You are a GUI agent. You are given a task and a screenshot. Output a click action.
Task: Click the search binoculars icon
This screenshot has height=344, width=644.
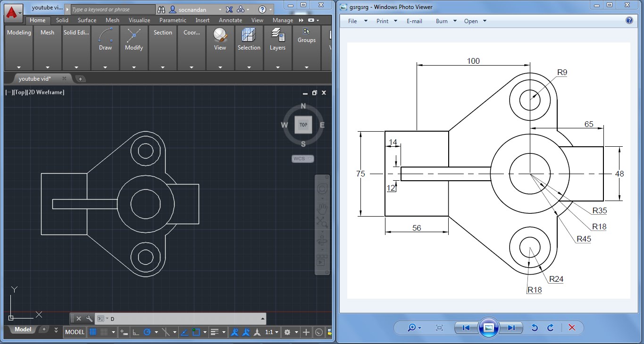pos(161,9)
